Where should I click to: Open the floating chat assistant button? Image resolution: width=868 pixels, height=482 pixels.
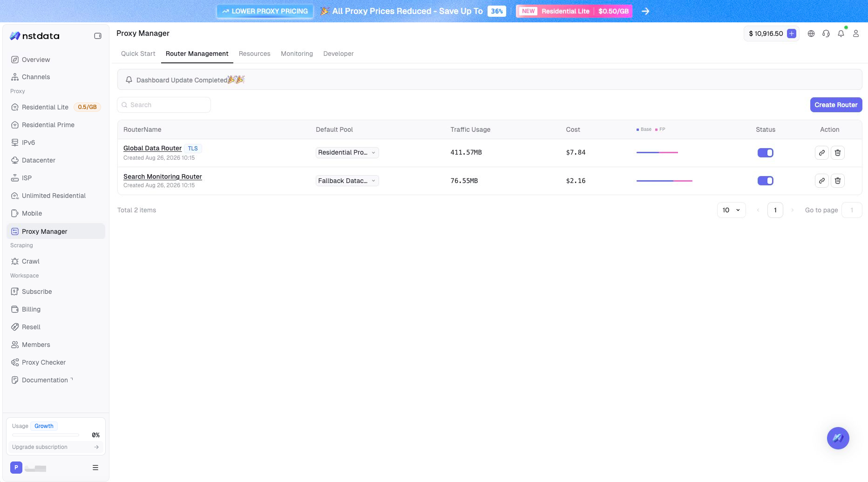point(838,438)
